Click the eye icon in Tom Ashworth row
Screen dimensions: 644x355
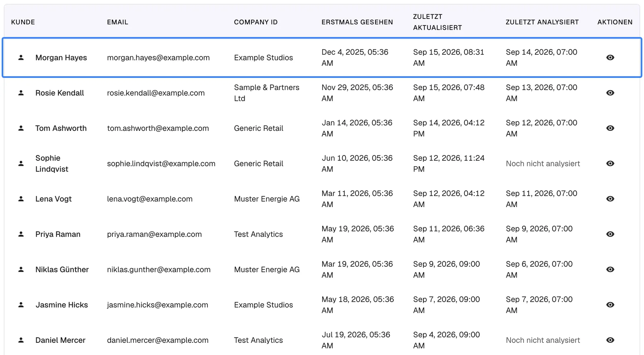(x=610, y=128)
